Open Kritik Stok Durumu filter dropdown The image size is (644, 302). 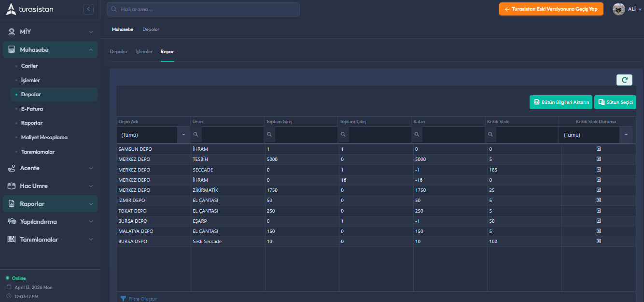pos(626,135)
